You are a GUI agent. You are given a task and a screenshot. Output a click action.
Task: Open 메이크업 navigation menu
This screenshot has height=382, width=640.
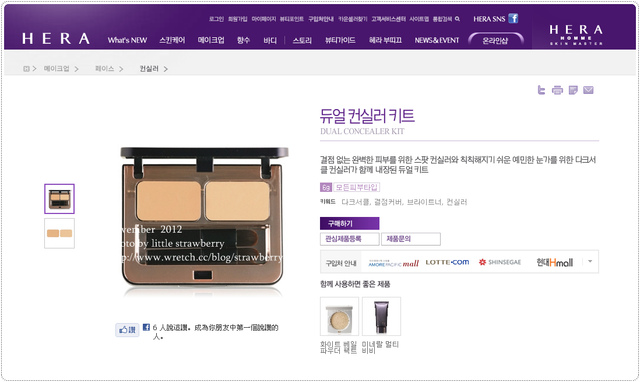coord(211,40)
